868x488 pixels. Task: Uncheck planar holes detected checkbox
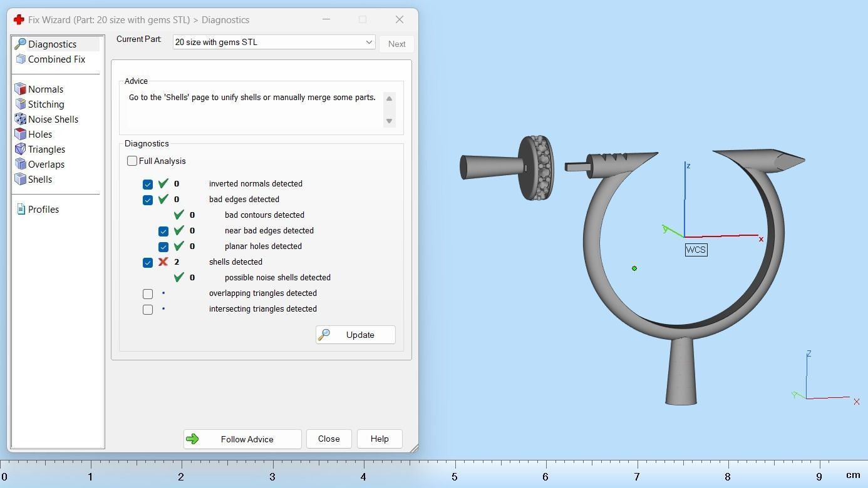point(163,247)
